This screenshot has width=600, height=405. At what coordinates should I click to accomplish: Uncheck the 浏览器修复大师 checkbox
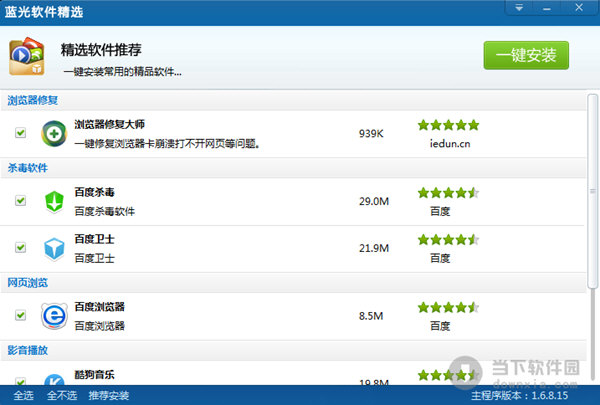click(x=21, y=133)
